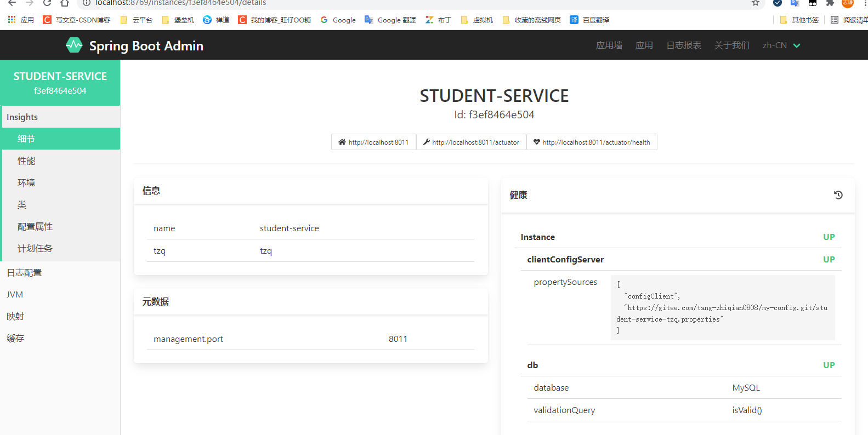Click the Instance health status row
This screenshot has width=868, height=435.
[678, 237]
